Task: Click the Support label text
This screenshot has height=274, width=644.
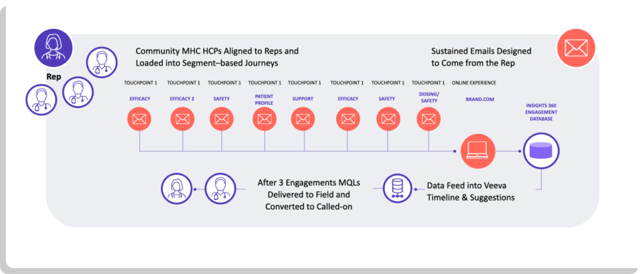Action: coord(302,99)
